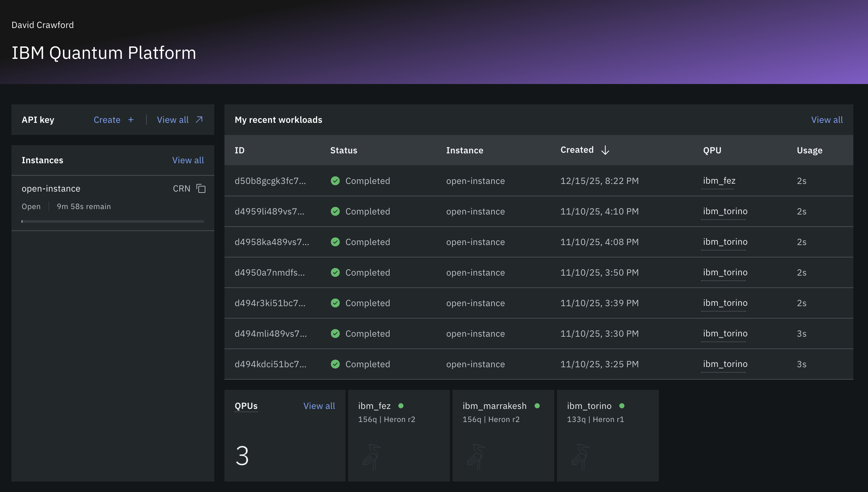This screenshot has height=492, width=868.
Task: Click the open-instance usage progress bar
Action: click(112, 222)
